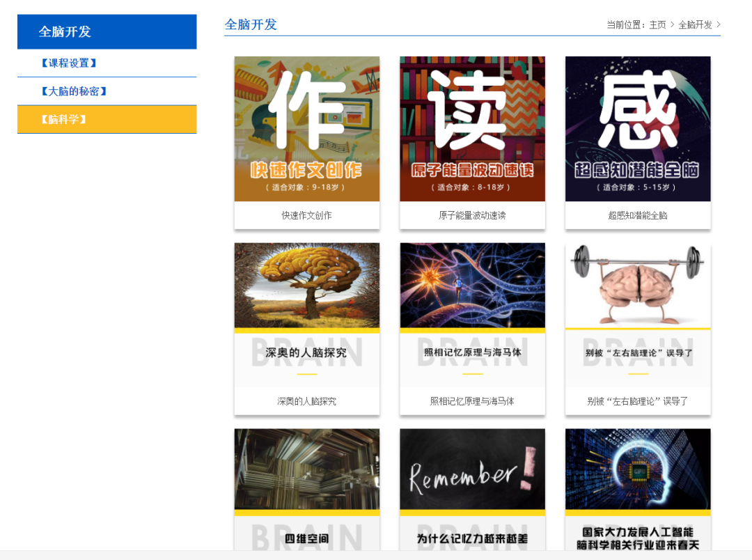752x560 pixels.
Task: Open the 超感知潜能全脑 course thumbnail
Action: [638, 128]
